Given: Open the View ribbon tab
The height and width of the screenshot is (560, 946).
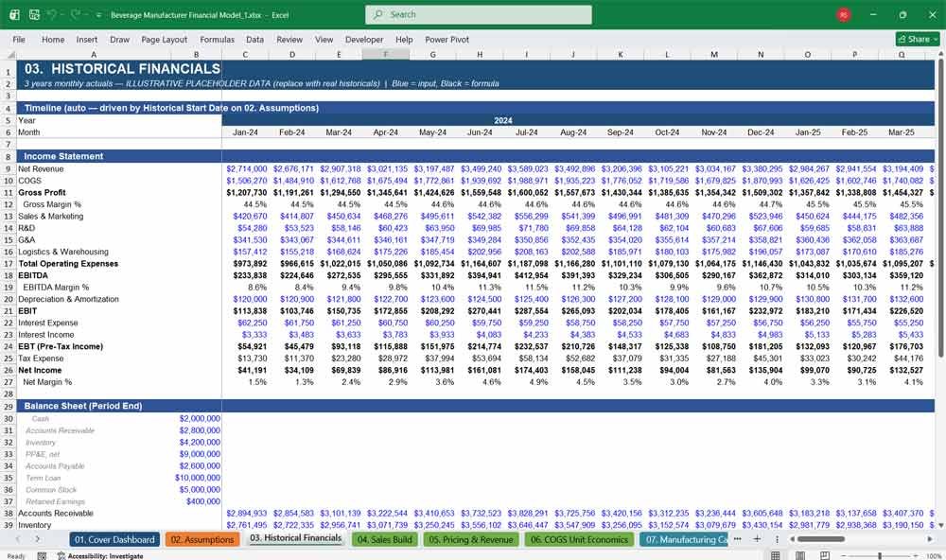Looking at the screenshot, I should coord(324,39).
